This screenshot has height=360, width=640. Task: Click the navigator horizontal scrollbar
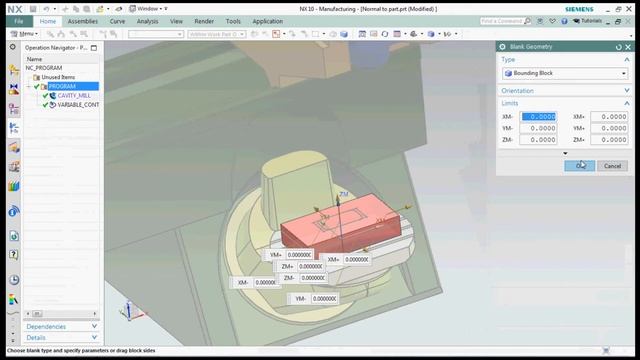(x=61, y=313)
